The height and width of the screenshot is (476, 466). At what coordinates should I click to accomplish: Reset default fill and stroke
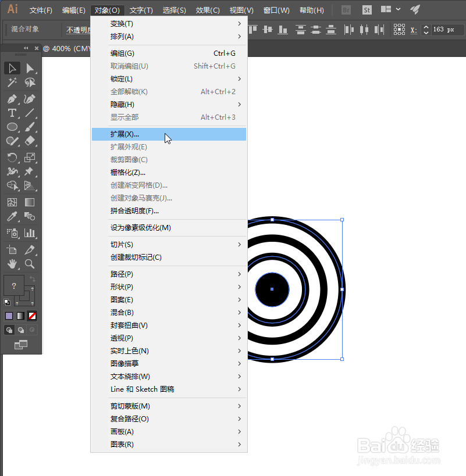[x=6, y=302]
